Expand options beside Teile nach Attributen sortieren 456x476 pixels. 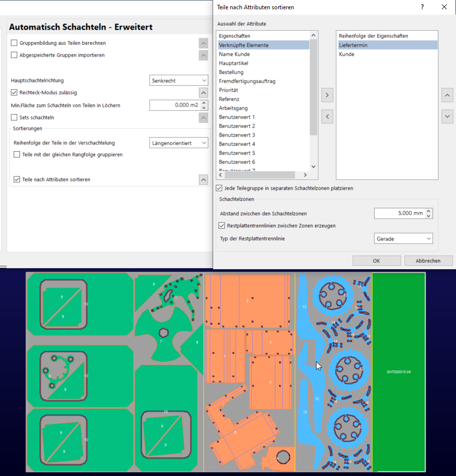(x=203, y=179)
